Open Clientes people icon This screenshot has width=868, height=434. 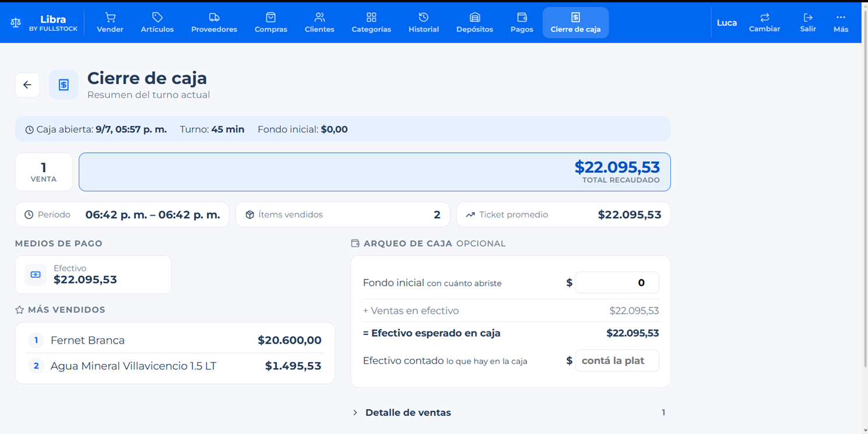click(x=319, y=17)
